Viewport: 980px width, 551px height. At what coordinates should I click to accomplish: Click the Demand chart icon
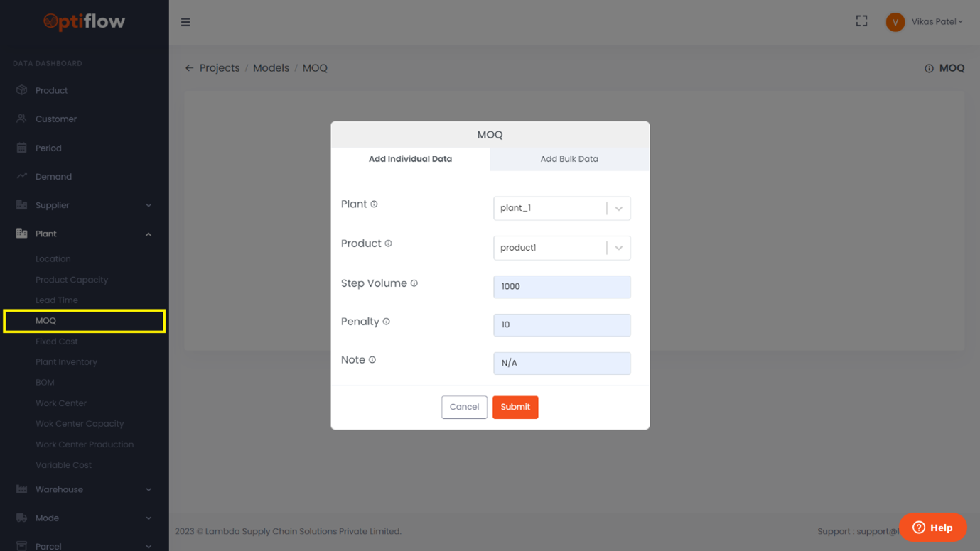(21, 176)
